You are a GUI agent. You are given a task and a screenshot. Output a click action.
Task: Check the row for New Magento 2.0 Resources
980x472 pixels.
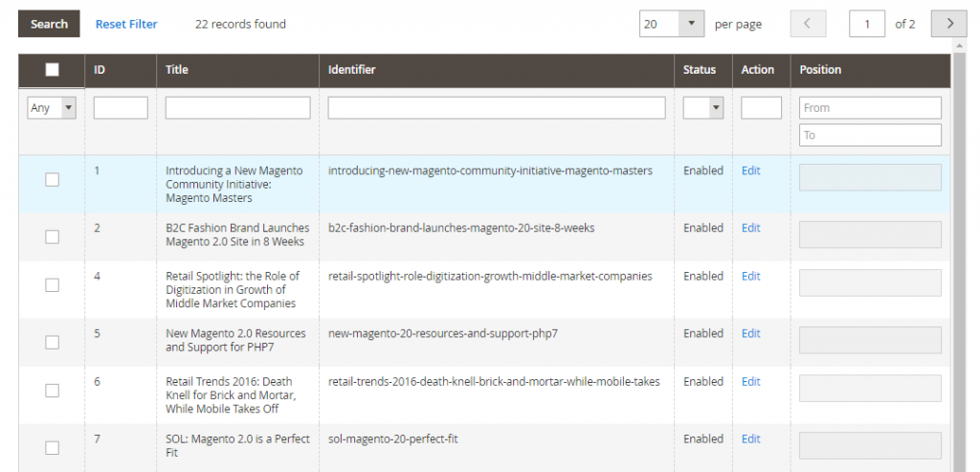pyautogui.click(x=53, y=342)
